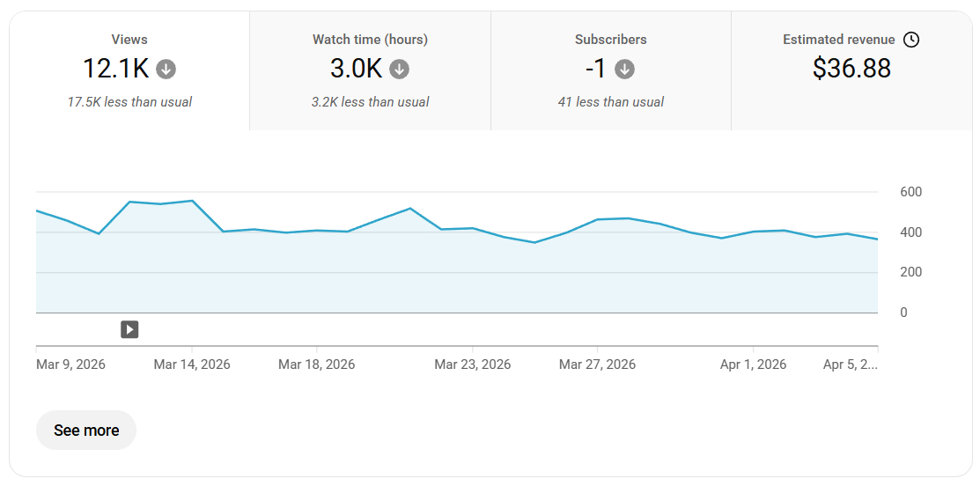Select the Mar 18, 2026 date label
The width and height of the screenshot is (980, 486).
316,364
